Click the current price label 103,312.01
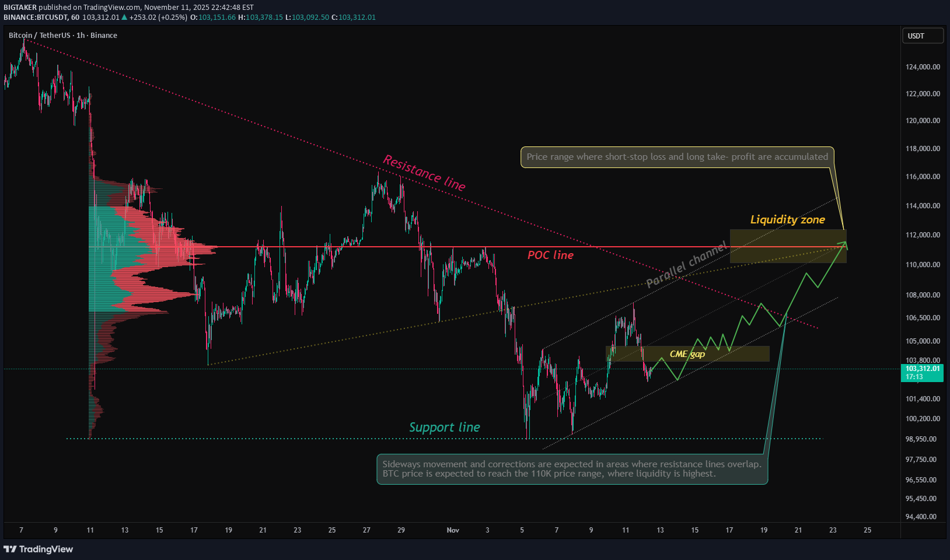Screen dimensions: 950x560 [x=922, y=369]
